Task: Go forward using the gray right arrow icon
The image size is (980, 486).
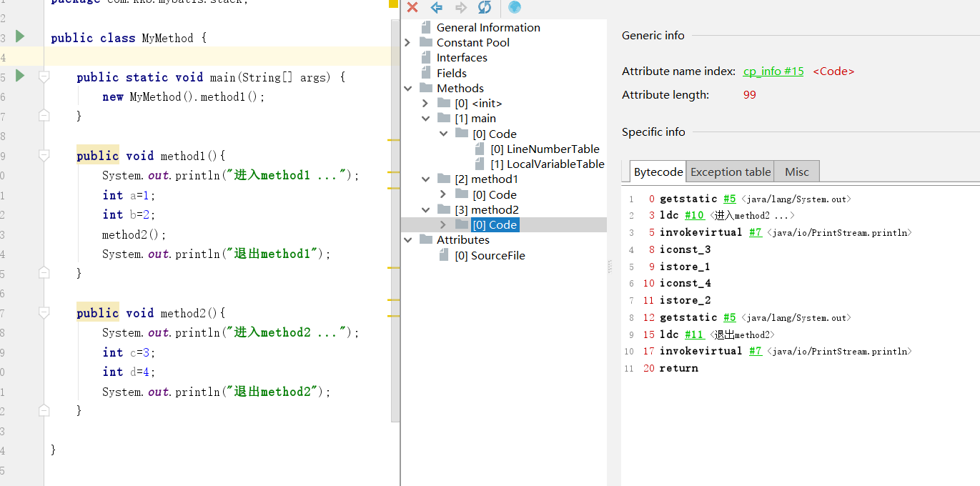Action: tap(461, 7)
